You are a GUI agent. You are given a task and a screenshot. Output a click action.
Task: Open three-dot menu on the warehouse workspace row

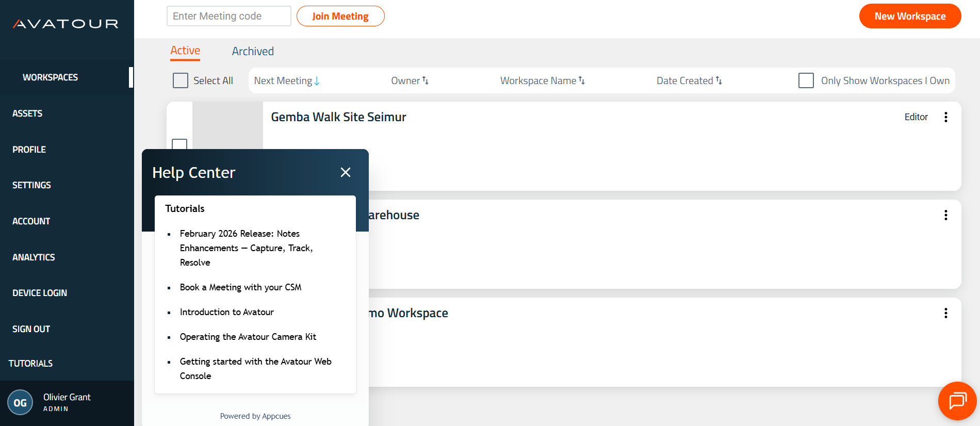[x=946, y=215]
